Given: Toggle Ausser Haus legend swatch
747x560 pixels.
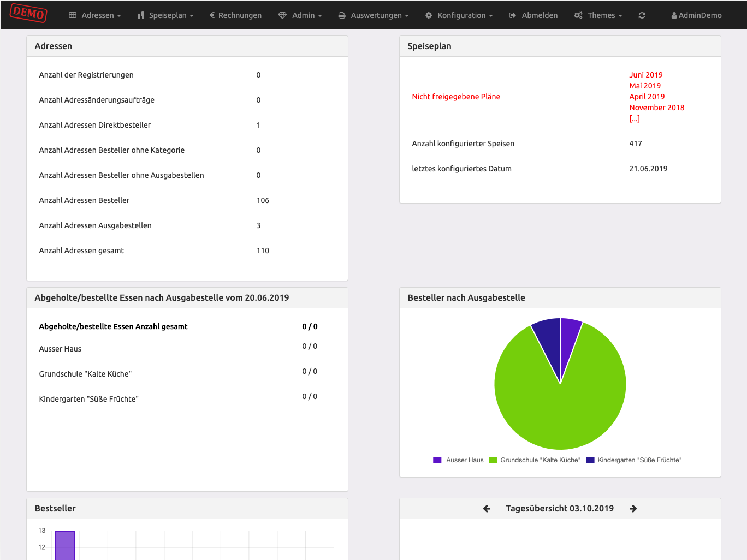Looking at the screenshot, I should 437,460.
